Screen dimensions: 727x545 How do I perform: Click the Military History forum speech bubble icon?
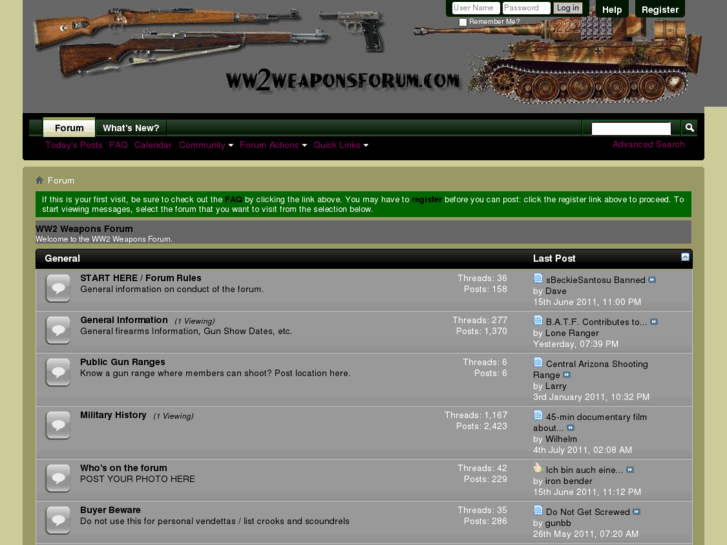coord(58,425)
